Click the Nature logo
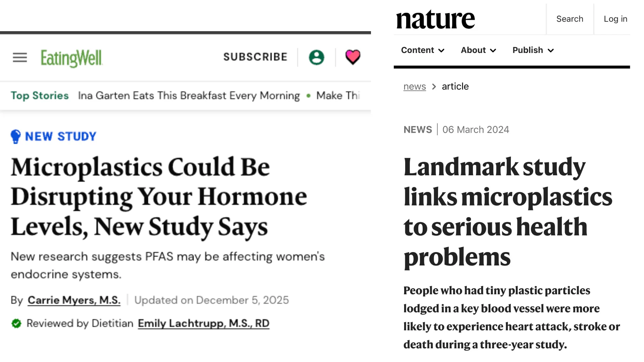This screenshot has width=644, height=362. click(x=435, y=19)
